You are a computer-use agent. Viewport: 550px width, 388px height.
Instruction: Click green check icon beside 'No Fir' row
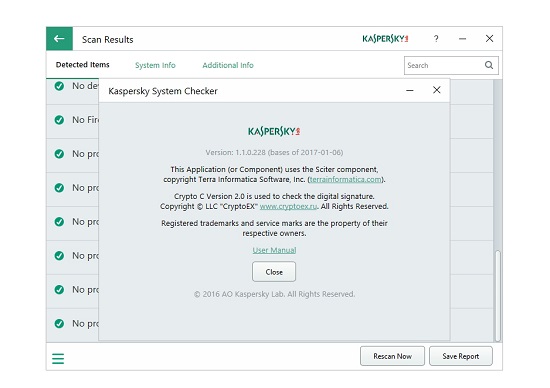(x=59, y=120)
